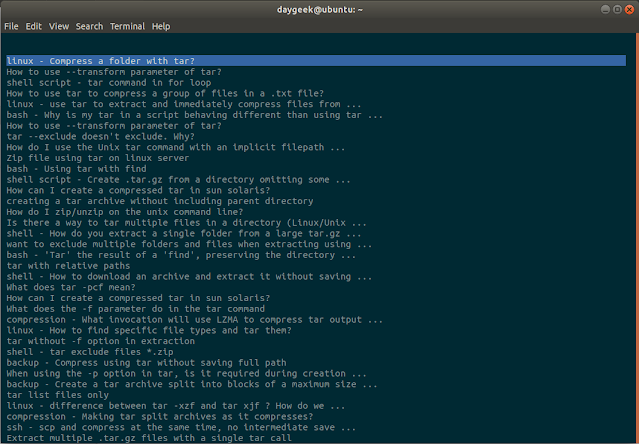
Task: Select 'compression - Making tar split archives' row
Action: (x=160, y=417)
